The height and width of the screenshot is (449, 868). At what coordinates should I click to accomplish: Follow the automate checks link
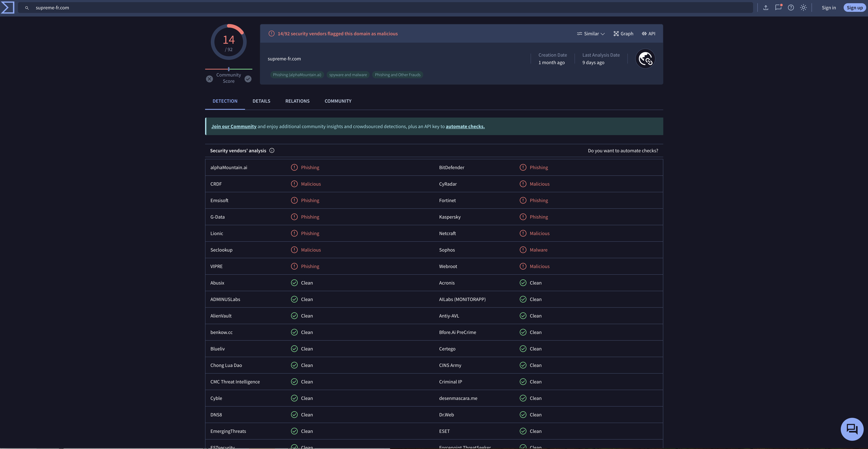point(465,127)
